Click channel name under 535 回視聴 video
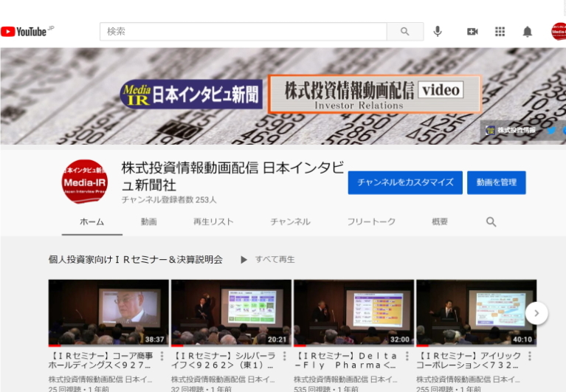This screenshot has width=566, height=392. [x=345, y=379]
